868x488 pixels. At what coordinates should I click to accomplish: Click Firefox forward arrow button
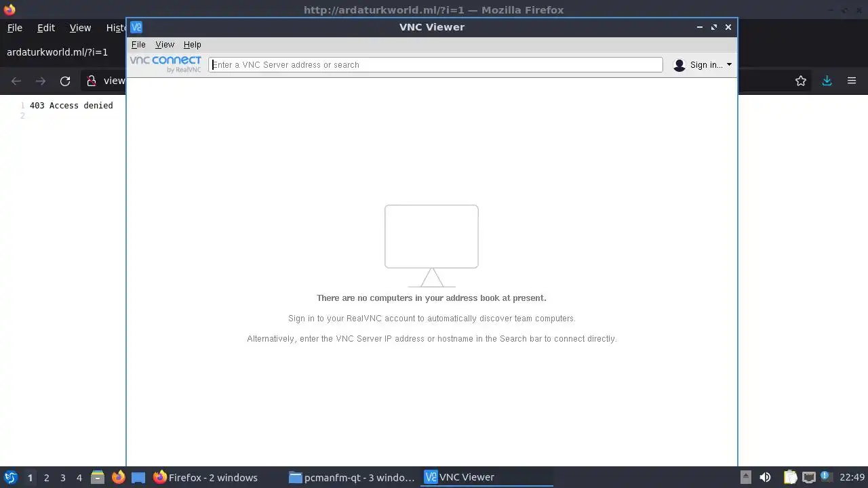coord(41,81)
